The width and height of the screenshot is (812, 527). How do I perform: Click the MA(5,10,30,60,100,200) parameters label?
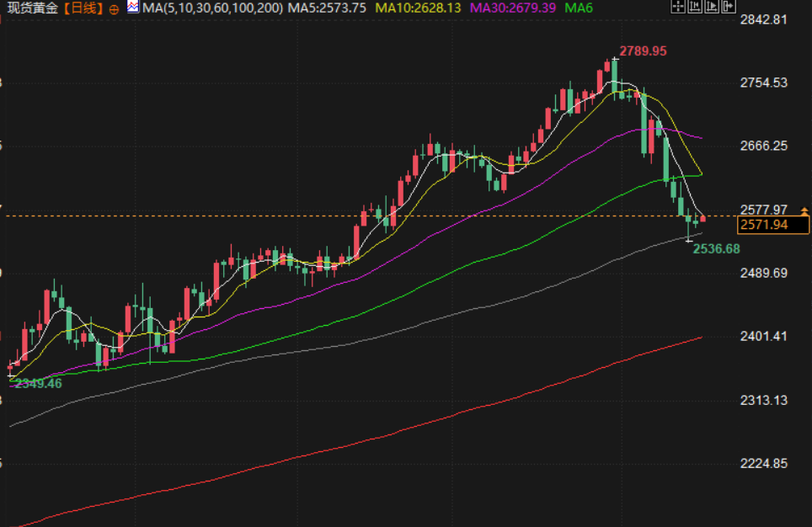click(213, 8)
